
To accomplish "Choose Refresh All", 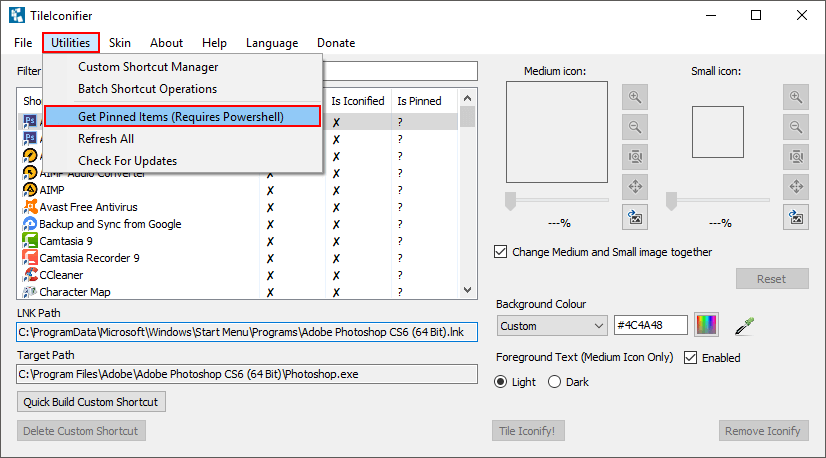I will pos(182,139).
